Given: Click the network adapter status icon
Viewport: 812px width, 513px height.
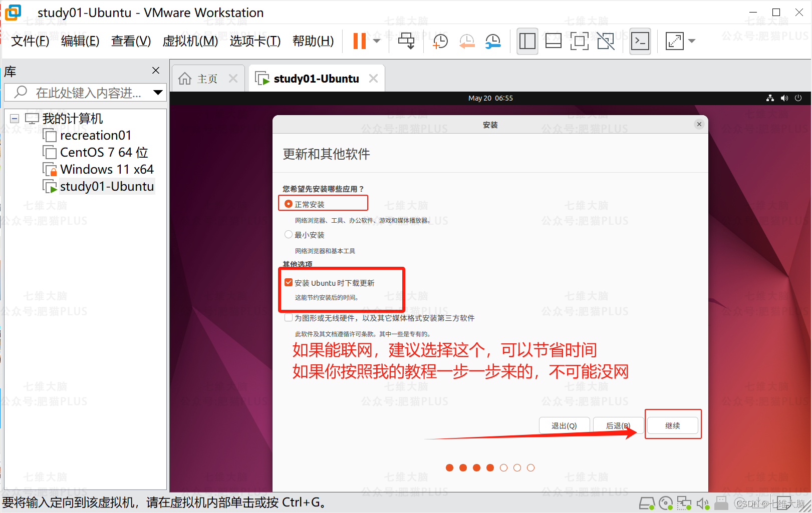Looking at the screenshot, I should click(x=684, y=503).
